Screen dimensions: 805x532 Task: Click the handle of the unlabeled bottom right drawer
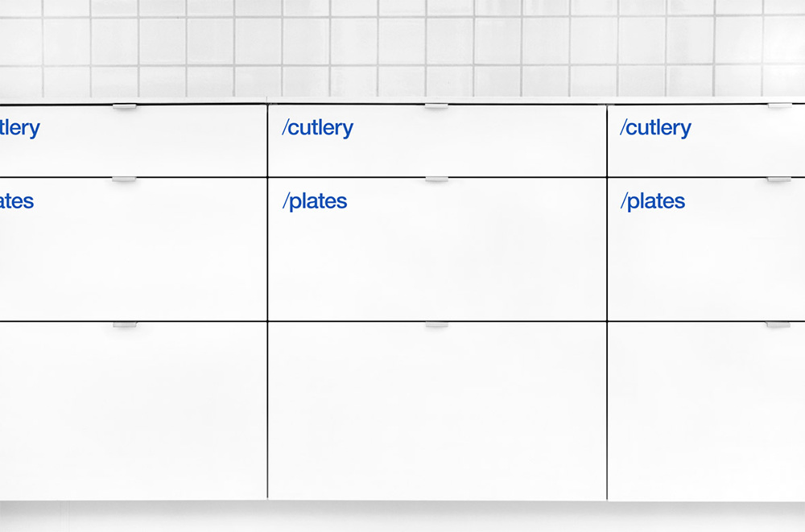point(778,324)
